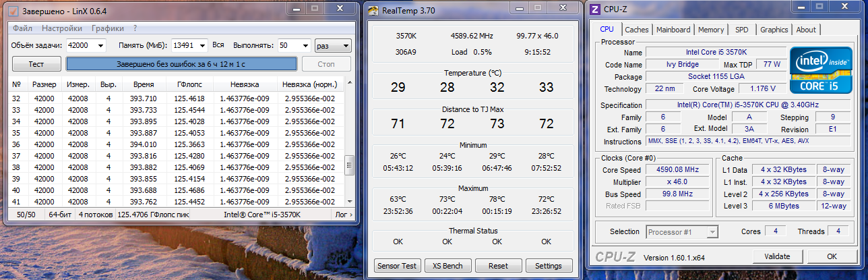Click the RealTemp title bar icon
Screen dimensions: 868x280
pyautogui.click(x=373, y=10)
